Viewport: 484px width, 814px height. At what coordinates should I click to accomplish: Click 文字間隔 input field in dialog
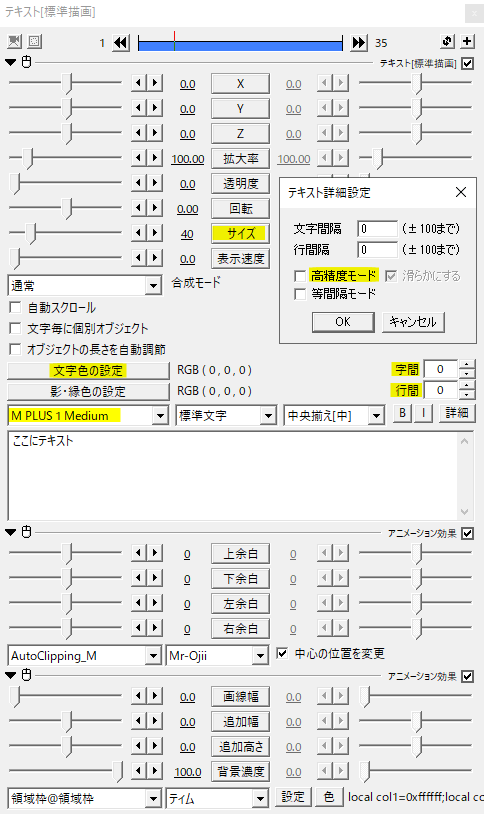378,228
